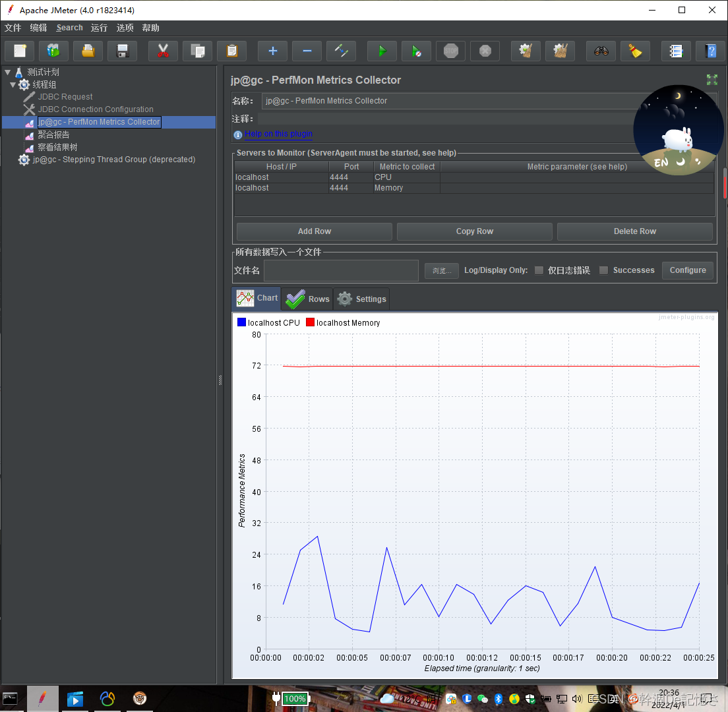
Task: Open the Search menu
Action: (x=70, y=28)
